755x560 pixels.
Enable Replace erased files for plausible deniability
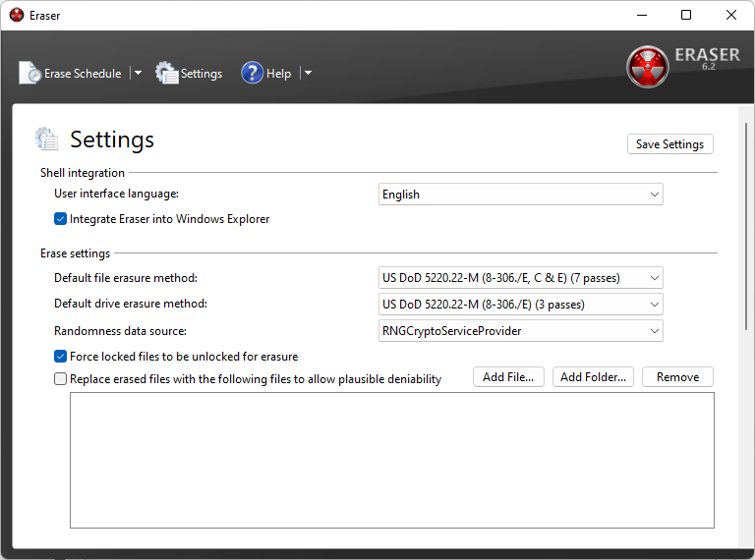pyautogui.click(x=60, y=379)
